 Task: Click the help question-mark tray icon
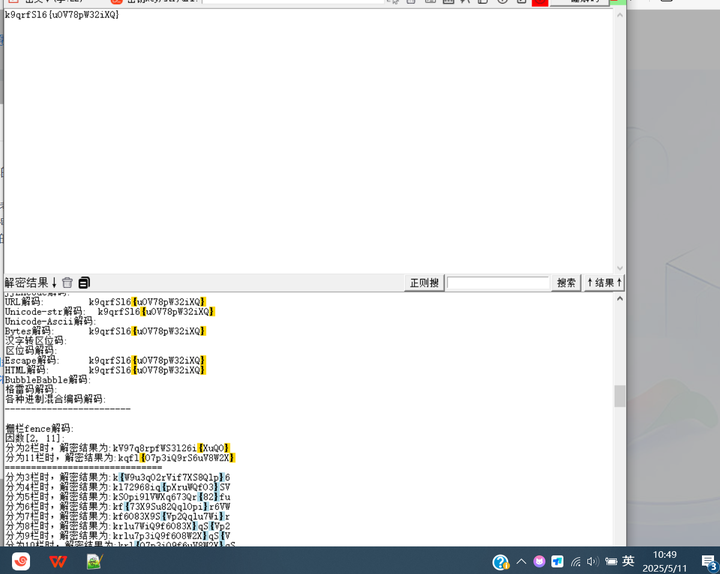501,562
